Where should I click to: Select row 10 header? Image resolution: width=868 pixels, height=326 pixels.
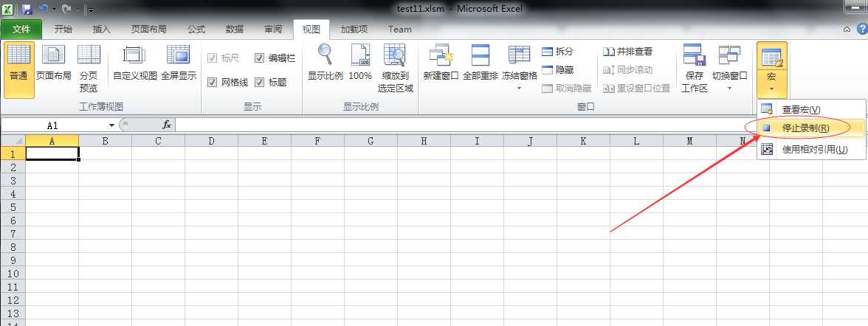tap(13, 273)
